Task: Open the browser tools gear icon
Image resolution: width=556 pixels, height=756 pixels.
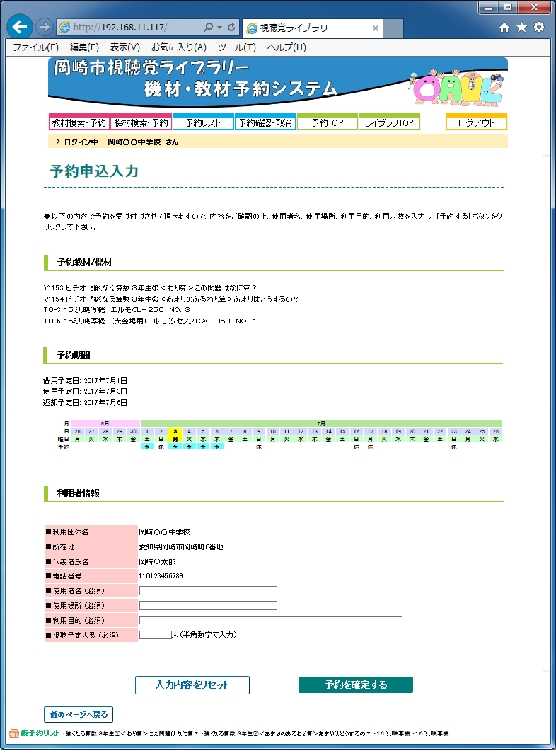Action: click(x=539, y=28)
